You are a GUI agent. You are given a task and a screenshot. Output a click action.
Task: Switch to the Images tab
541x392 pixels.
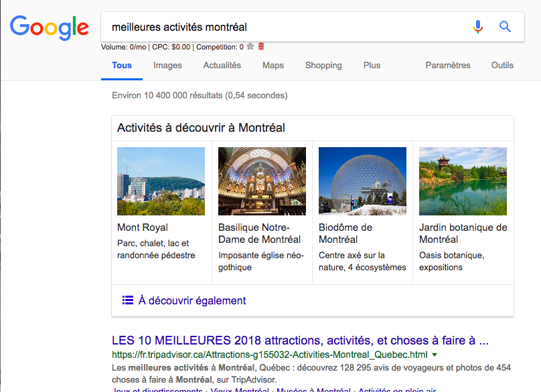167,65
